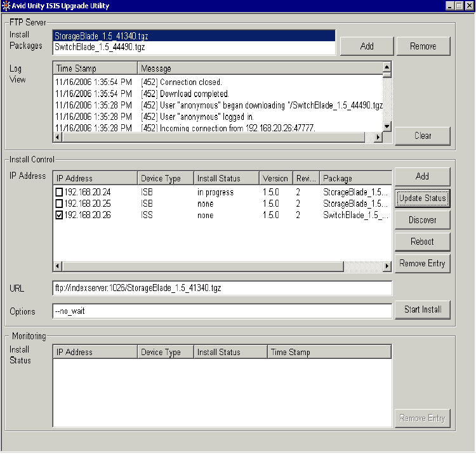The image size is (476, 454).
Task: Select log entry about anonymous began downloading
Action: [218, 105]
